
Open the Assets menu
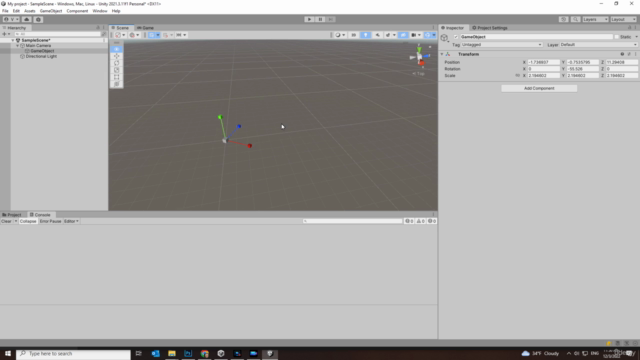(29, 11)
